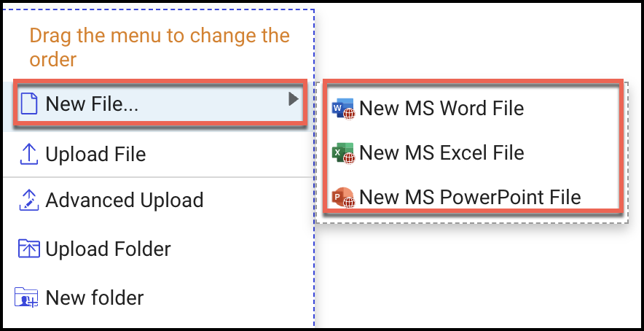The height and width of the screenshot is (331, 644).
Task: Click the MS PowerPoint icon in submenu
Action: click(343, 197)
